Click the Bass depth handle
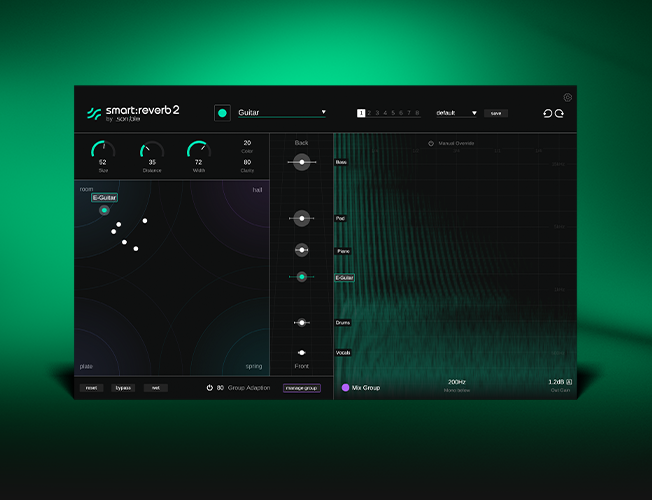The image size is (652, 500). (302, 162)
